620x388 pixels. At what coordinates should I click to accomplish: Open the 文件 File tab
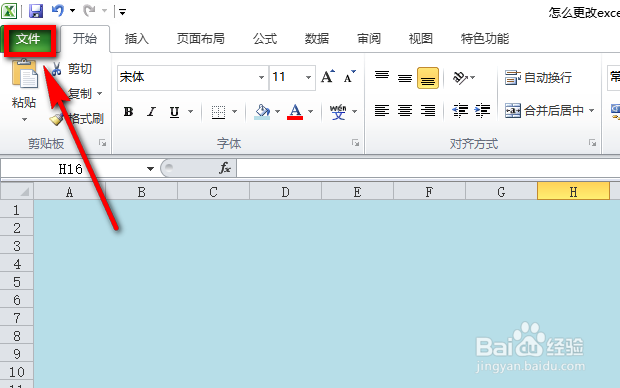[x=28, y=39]
